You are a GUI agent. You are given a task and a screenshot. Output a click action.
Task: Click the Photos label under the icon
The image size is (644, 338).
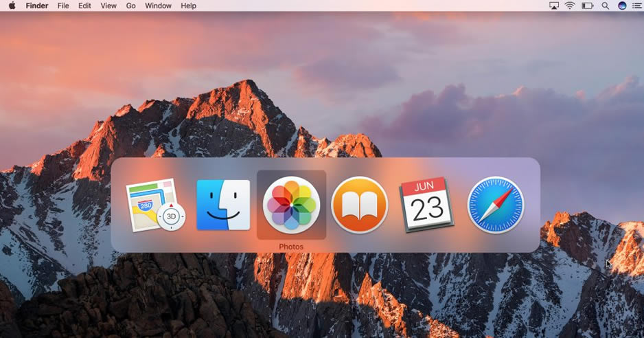point(291,247)
